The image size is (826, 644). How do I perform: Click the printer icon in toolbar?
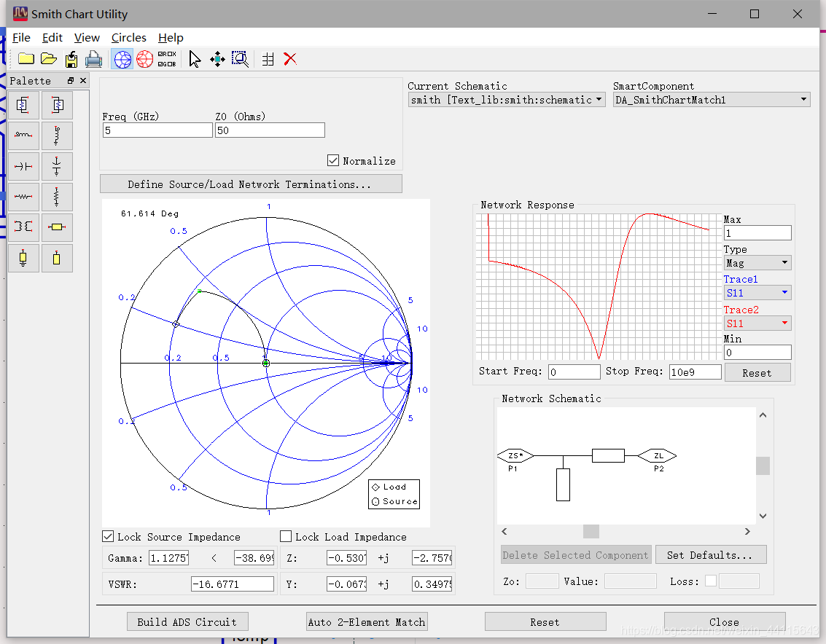coord(94,59)
